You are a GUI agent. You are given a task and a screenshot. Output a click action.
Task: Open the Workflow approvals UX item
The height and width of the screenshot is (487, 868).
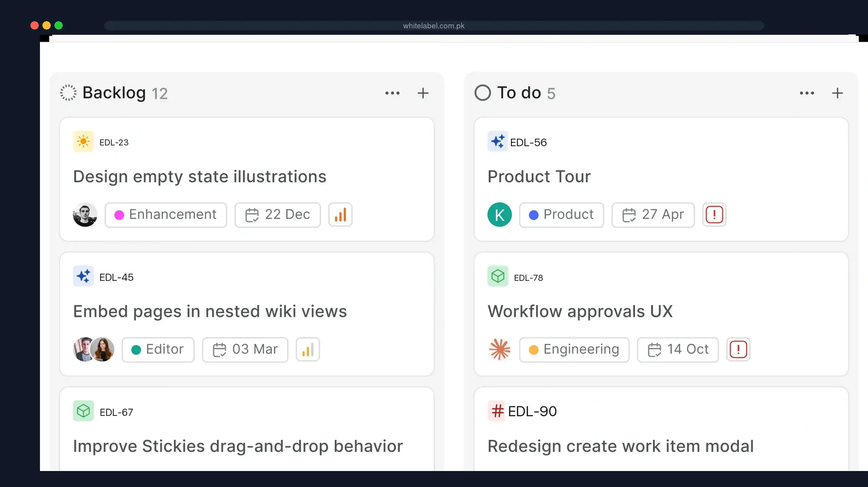coord(580,311)
